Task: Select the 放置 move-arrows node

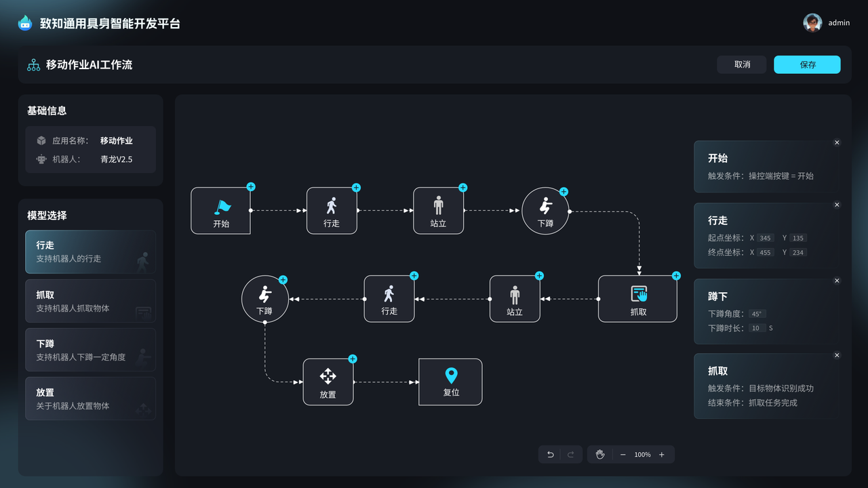Action: coord(328,382)
